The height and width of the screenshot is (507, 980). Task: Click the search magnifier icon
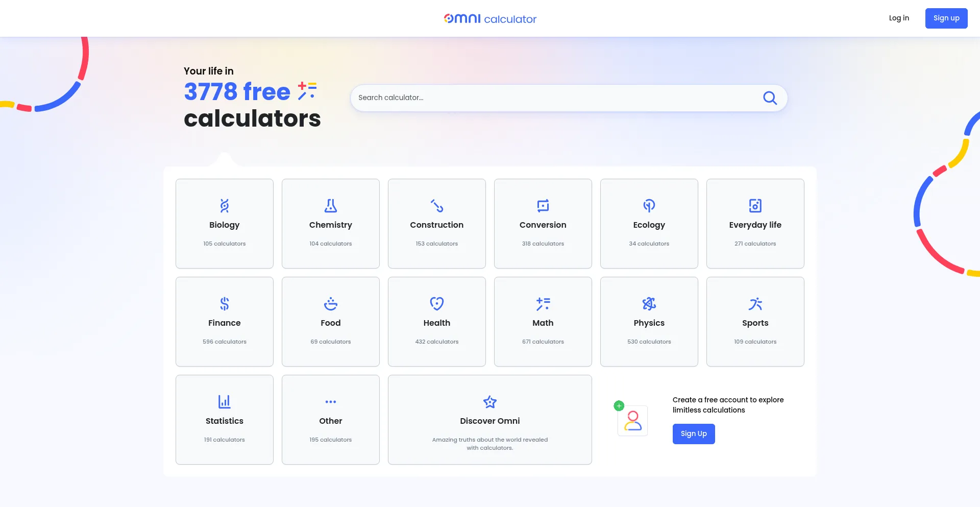click(x=770, y=98)
